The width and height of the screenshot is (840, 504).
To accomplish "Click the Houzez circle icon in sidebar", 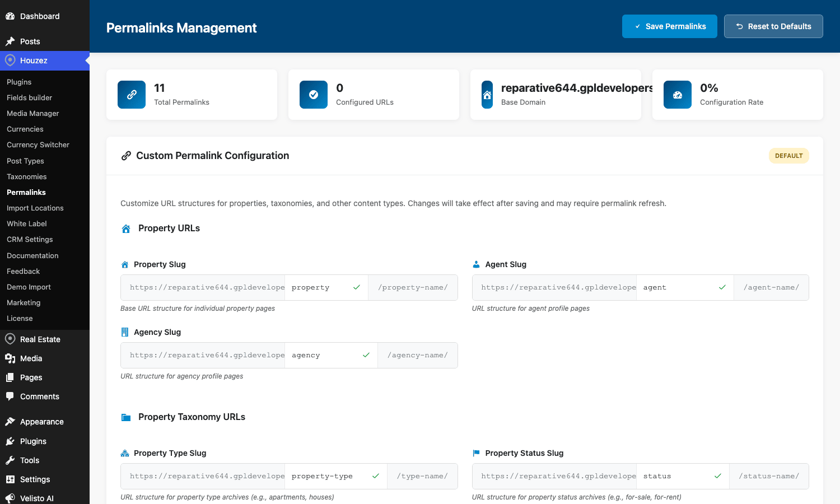I will [x=10, y=60].
